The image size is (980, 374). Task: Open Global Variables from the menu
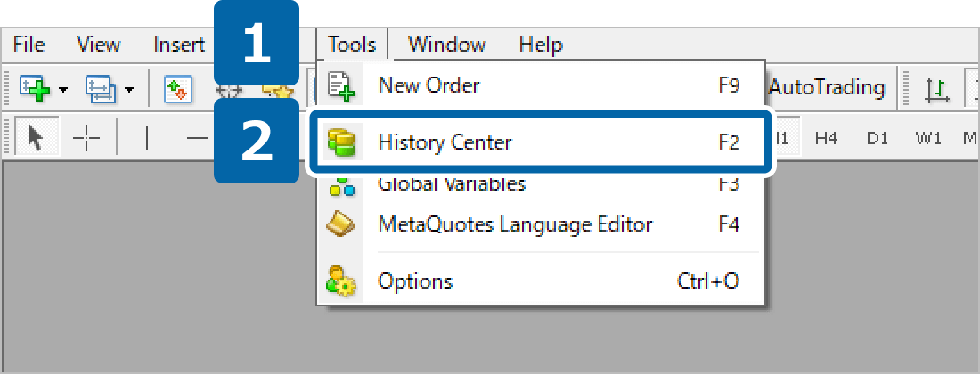click(541, 185)
